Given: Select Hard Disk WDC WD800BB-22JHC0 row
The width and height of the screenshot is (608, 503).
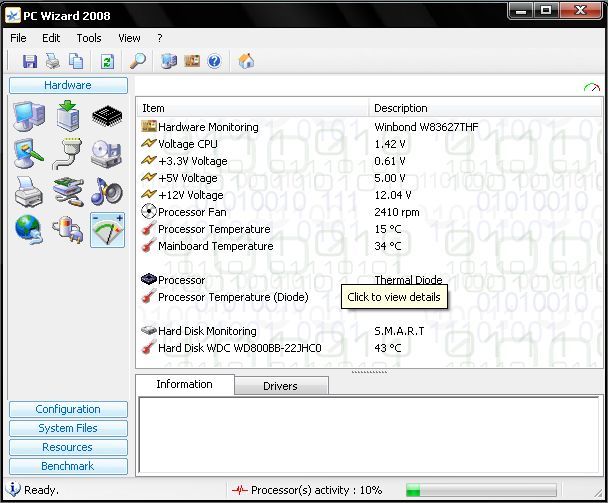Looking at the screenshot, I should 369,348.
